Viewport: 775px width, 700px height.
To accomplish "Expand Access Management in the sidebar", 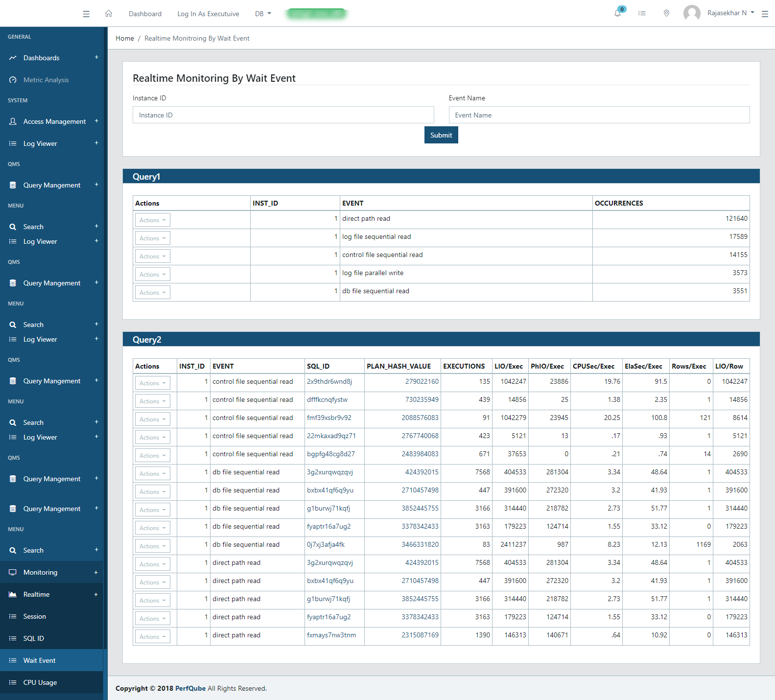I will click(96, 121).
